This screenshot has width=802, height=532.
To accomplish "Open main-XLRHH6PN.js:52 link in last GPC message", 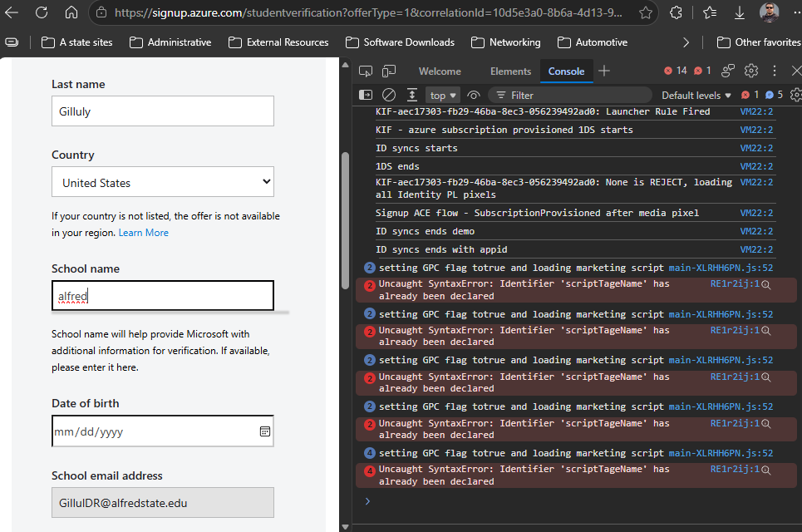I will click(x=721, y=453).
